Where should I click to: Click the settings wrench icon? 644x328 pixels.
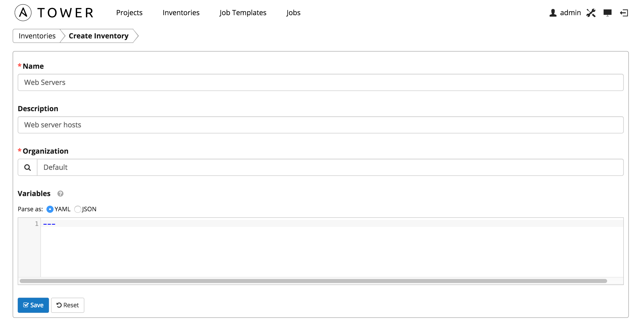coord(591,13)
